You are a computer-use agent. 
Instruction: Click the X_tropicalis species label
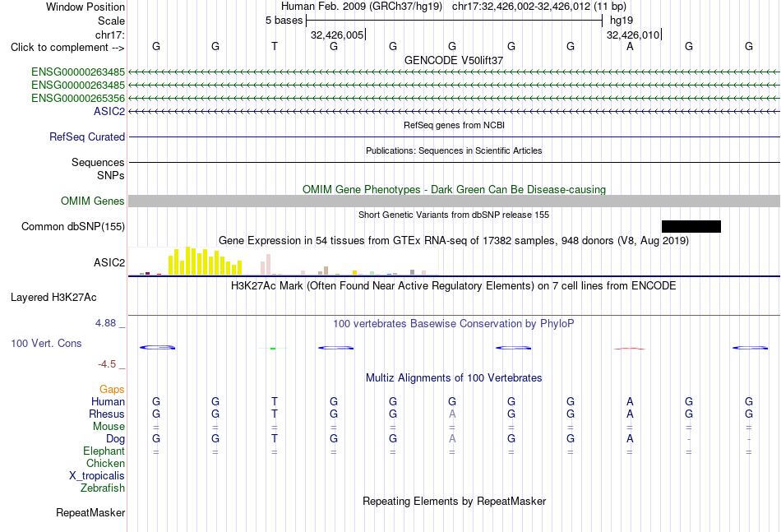coord(97,476)
